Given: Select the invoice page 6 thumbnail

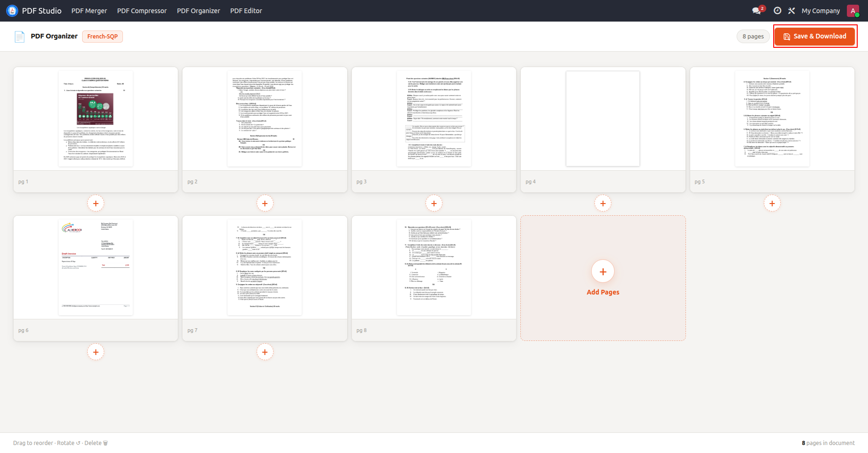Looking at the screenshot, I should point(96,267).
